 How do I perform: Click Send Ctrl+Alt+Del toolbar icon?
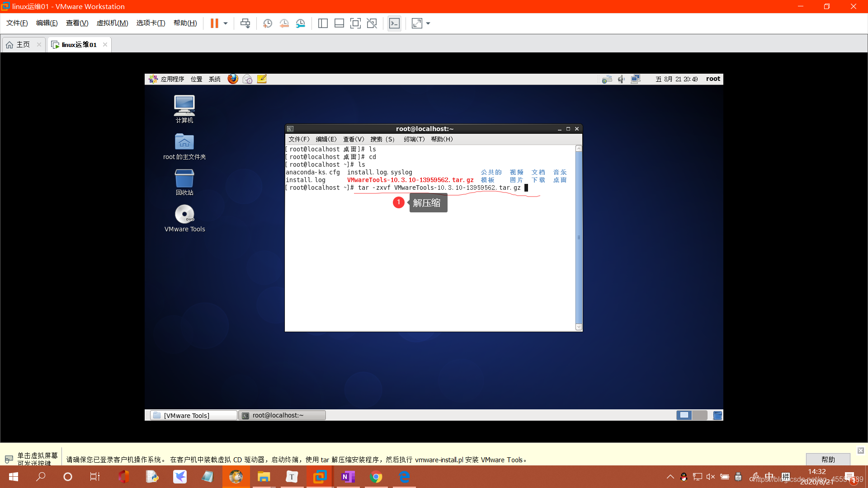[245, 23]
